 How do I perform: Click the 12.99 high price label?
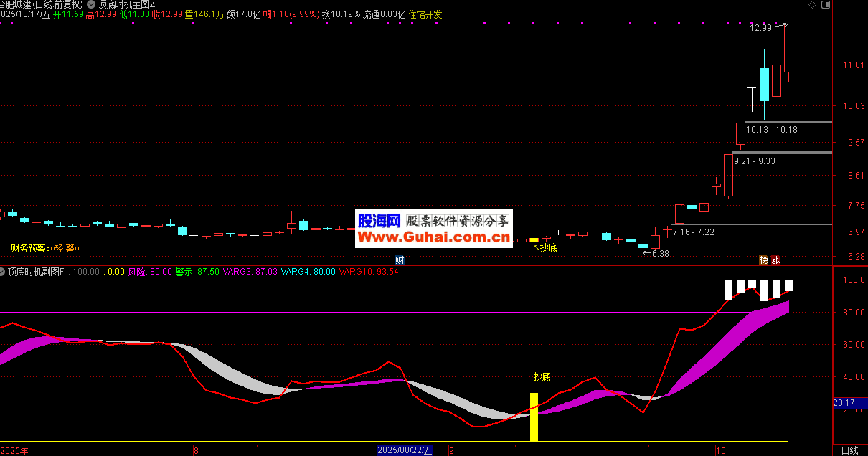pyautogui.click(x=760, y=28)
